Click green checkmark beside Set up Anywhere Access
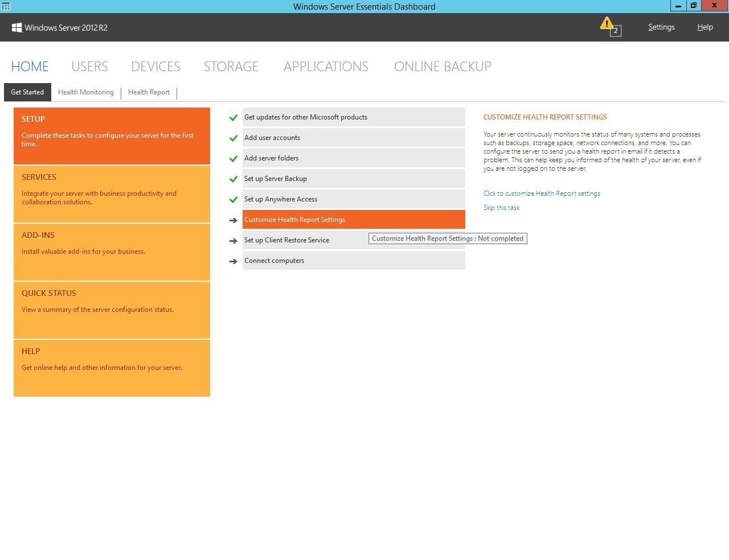This screenshot has height=560, width=729. 233,200
